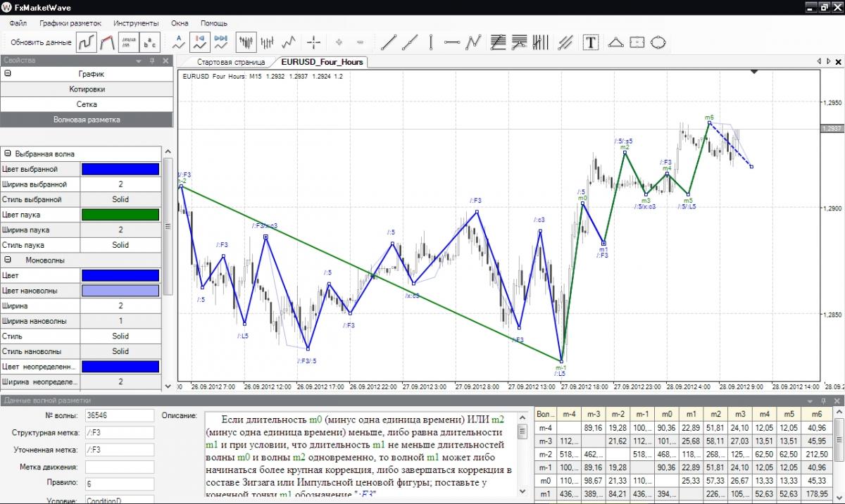Activate the crosshair cursor tool
The image size is (845, 504).
[x=314, y=42]
